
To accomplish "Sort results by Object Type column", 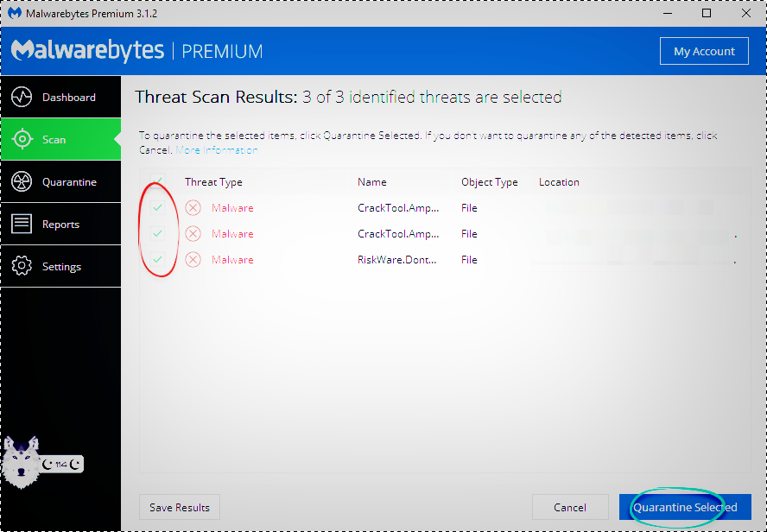I will [489, 182].
